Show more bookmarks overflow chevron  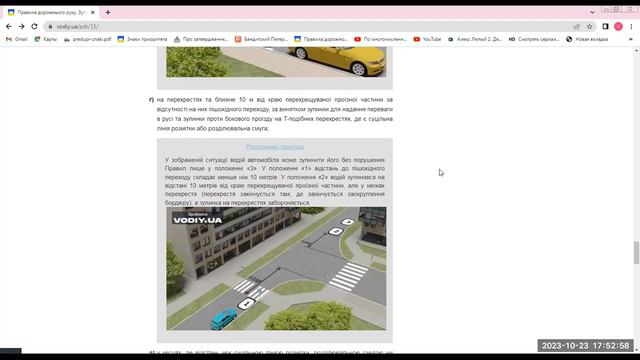[631, 39]
